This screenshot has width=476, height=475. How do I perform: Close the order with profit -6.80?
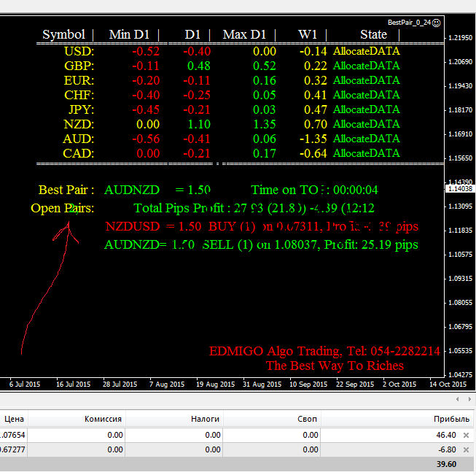pyautogui.click(x=466, y=449)
